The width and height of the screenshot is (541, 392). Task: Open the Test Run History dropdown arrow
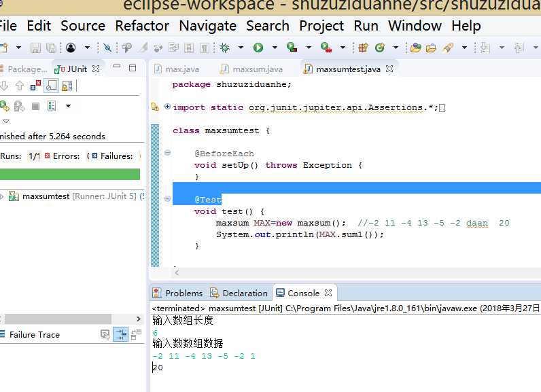(69, 106)
